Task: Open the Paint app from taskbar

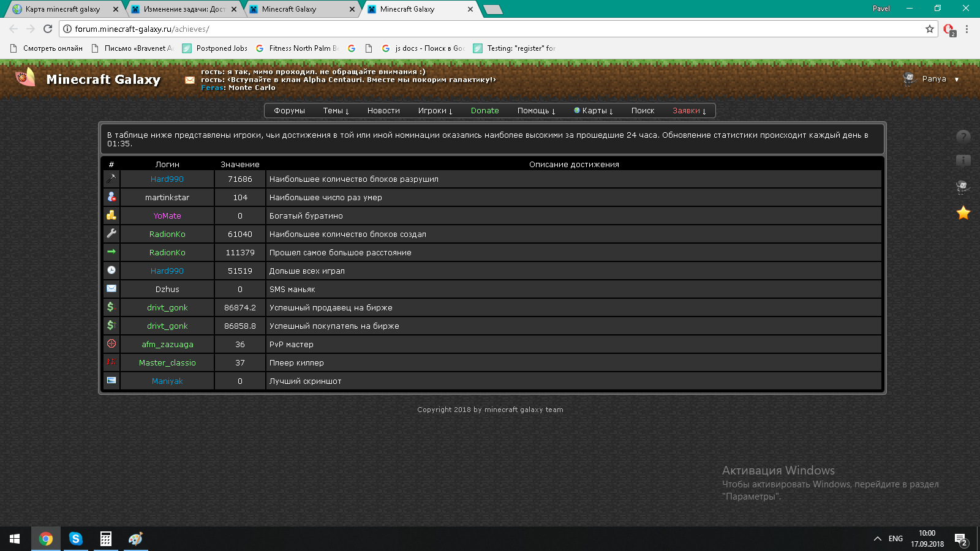Action: (135, 539)
